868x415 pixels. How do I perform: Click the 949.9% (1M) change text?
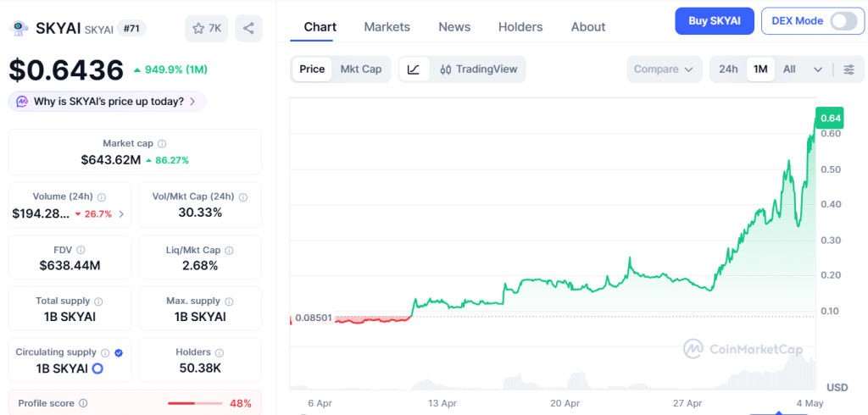click(x=176, y=69)
